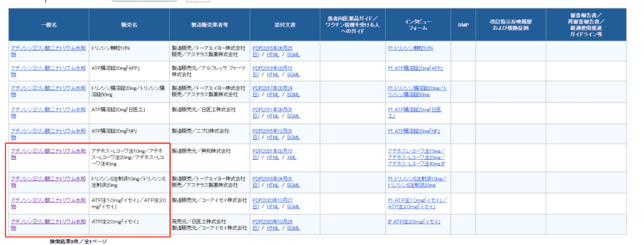The image size is (644, 245).
Task: Open HTML insert in 2020年10月27日 row
Action: [x=273, y=206]
